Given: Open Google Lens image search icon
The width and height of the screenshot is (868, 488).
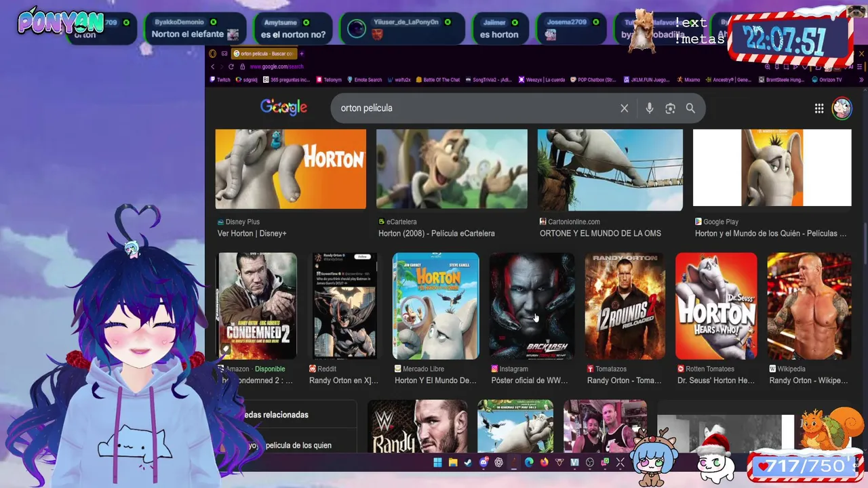Looking at the screenshot, I should 670,108.
